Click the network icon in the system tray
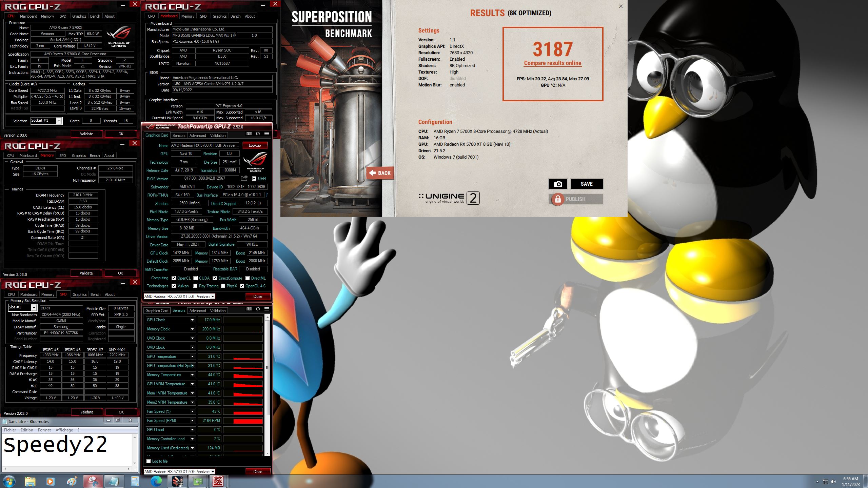Screen dimensions: 868x488 tap(825, 482)
